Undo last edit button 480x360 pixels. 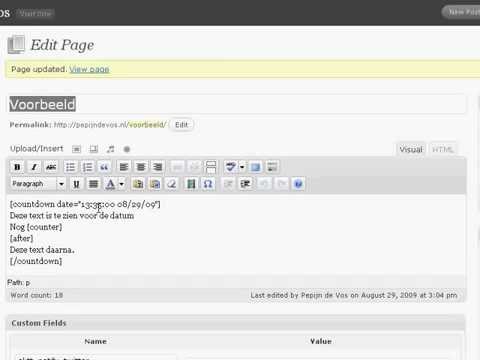(264, 184)
